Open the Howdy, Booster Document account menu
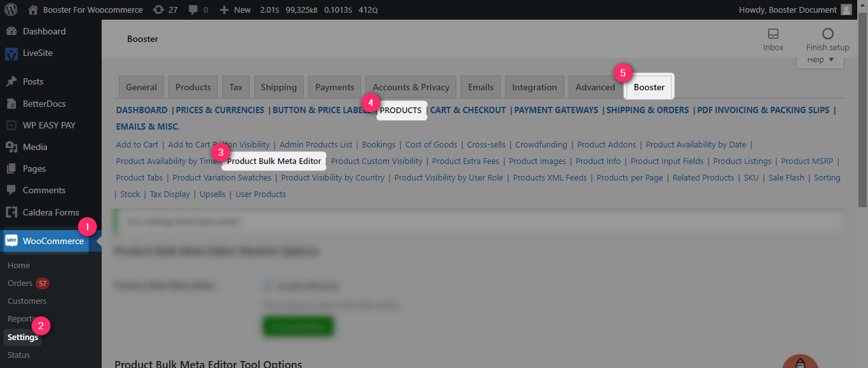This screenshot has width=868, height=368. pos(795,10)
